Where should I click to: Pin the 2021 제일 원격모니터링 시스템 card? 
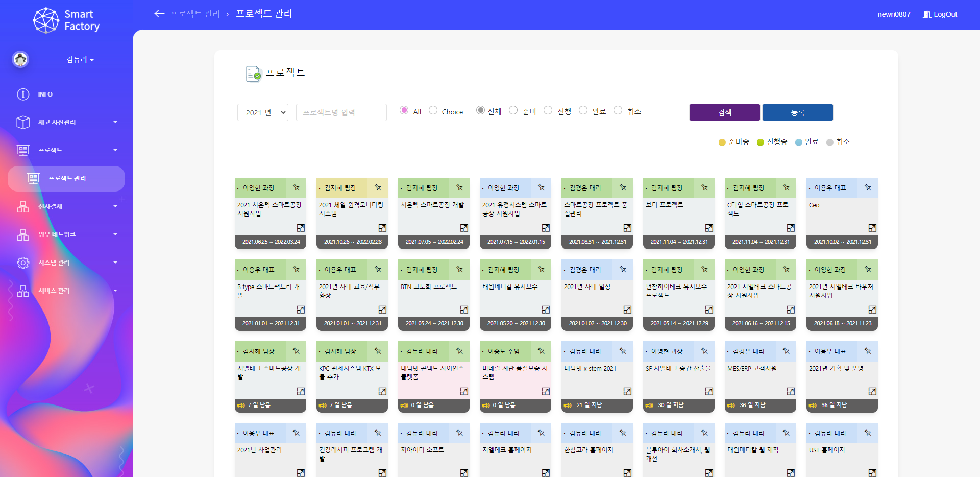pyautogui.click(x=378, y=188)
